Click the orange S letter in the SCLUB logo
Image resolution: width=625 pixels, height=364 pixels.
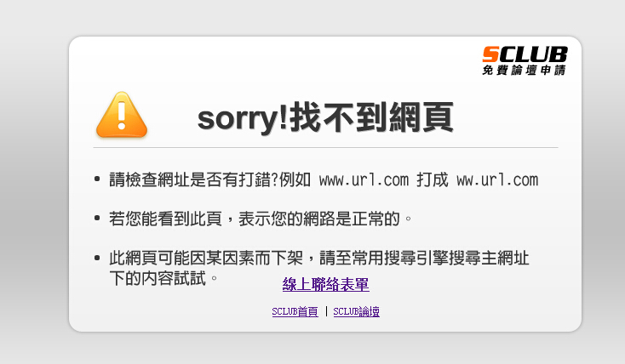point(490,54)
